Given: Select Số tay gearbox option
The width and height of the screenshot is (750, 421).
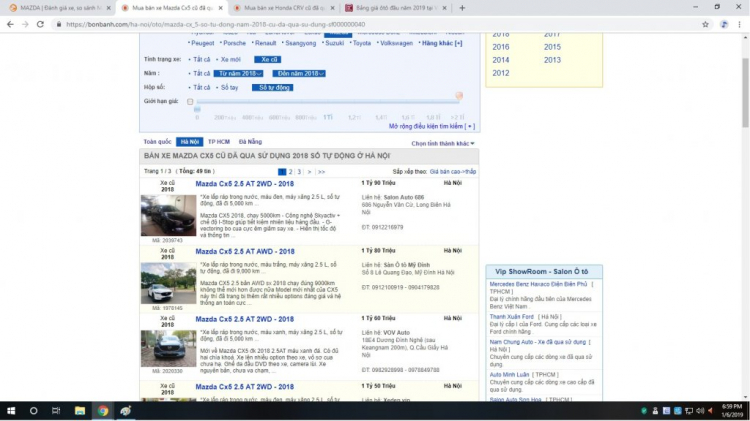Looking at the screenshot, I should [x=229, y=88].
